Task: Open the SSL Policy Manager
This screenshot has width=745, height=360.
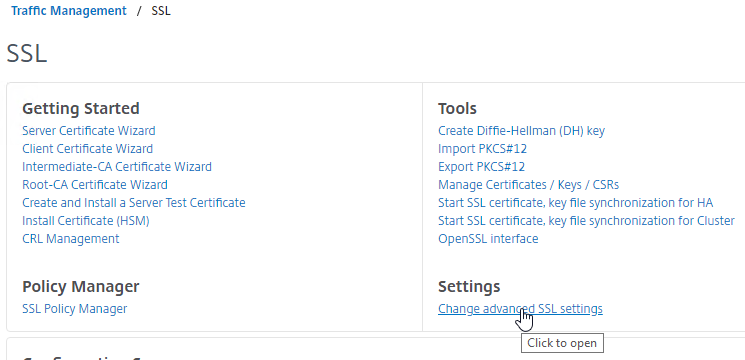Action: pyautogui.click(x=75, y=309)
